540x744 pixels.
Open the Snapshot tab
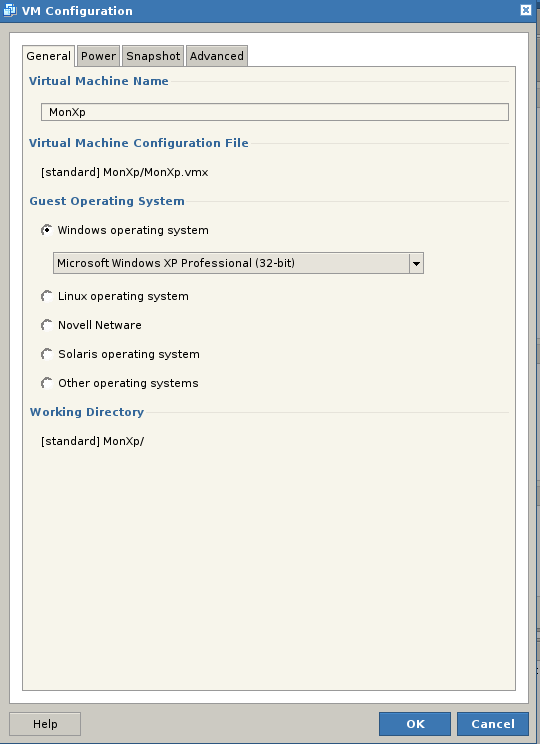(x=153, y=56)
